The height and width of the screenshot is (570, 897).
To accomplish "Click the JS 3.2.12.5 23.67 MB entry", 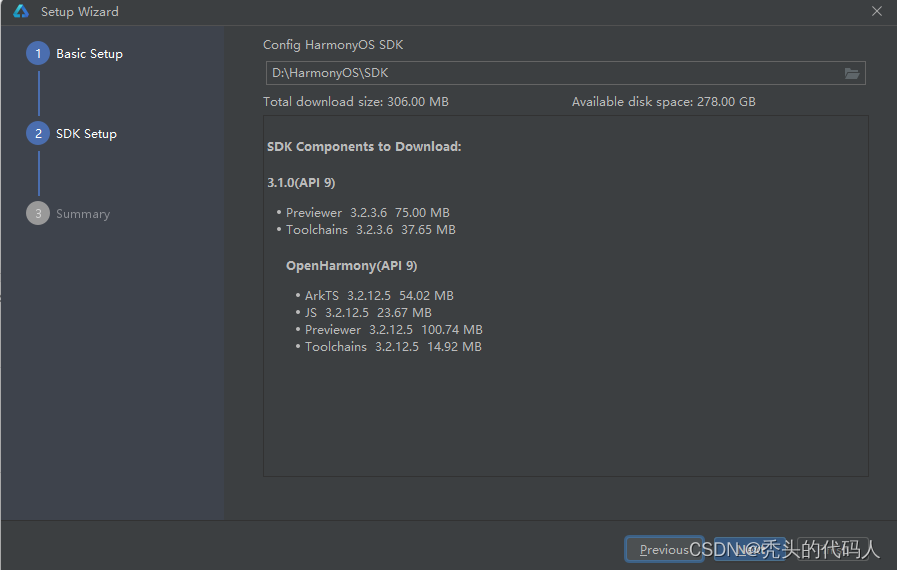I will (368, 313).
